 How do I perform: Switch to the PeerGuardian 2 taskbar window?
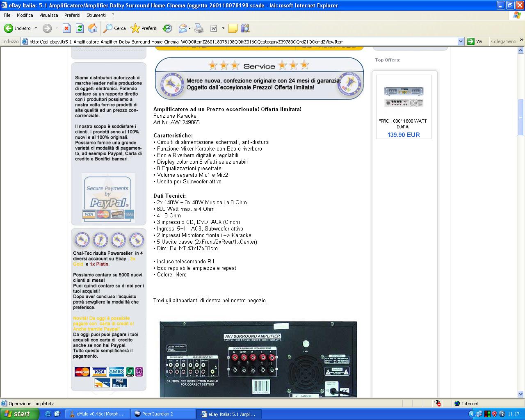[163, 414]
